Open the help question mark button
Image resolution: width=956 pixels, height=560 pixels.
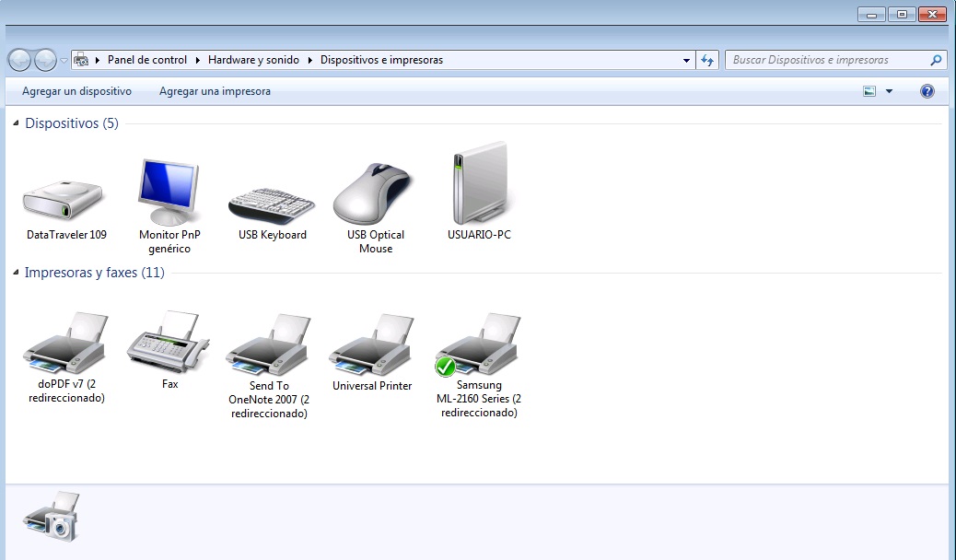927,91
